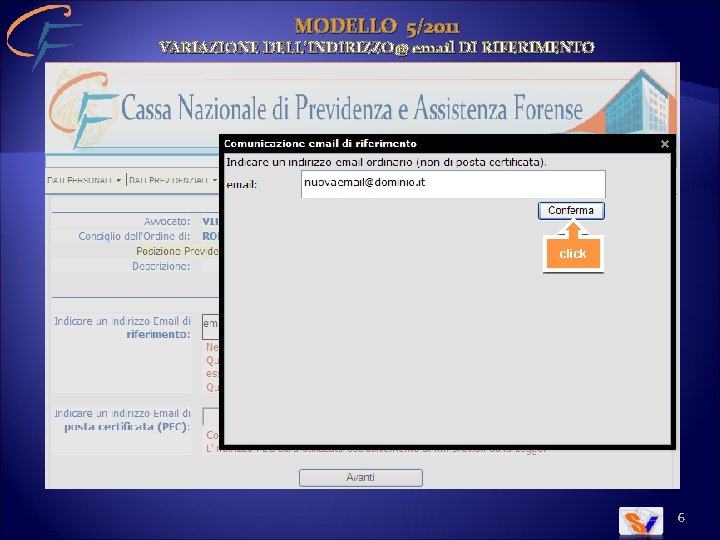Click the 'MODELLO 5/2011' slide title
The width and height of the screenshot is (720, 540).
(377, 26)
